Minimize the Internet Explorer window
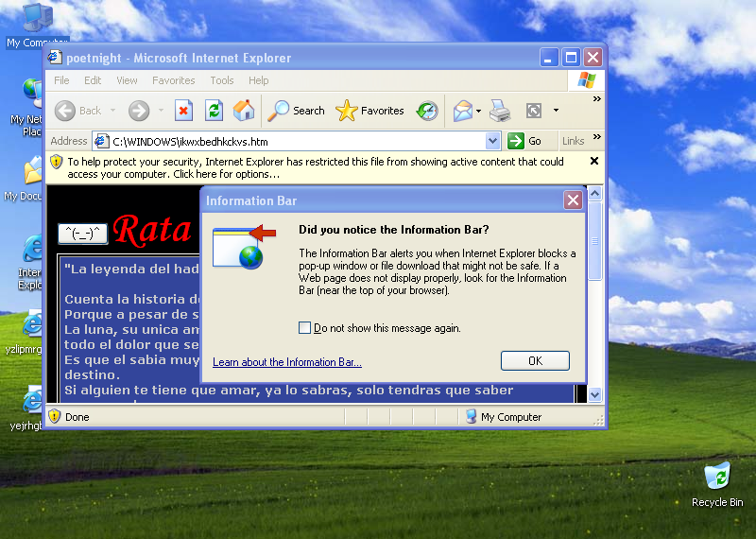The height and width of the screenshot is (539, 756). pyautogui.click(x=549, y=58)
